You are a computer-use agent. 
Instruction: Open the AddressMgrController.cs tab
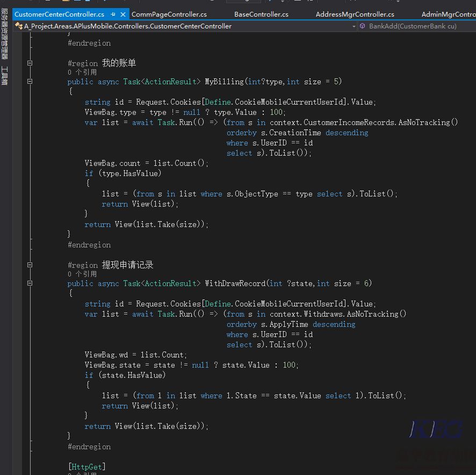355,14
